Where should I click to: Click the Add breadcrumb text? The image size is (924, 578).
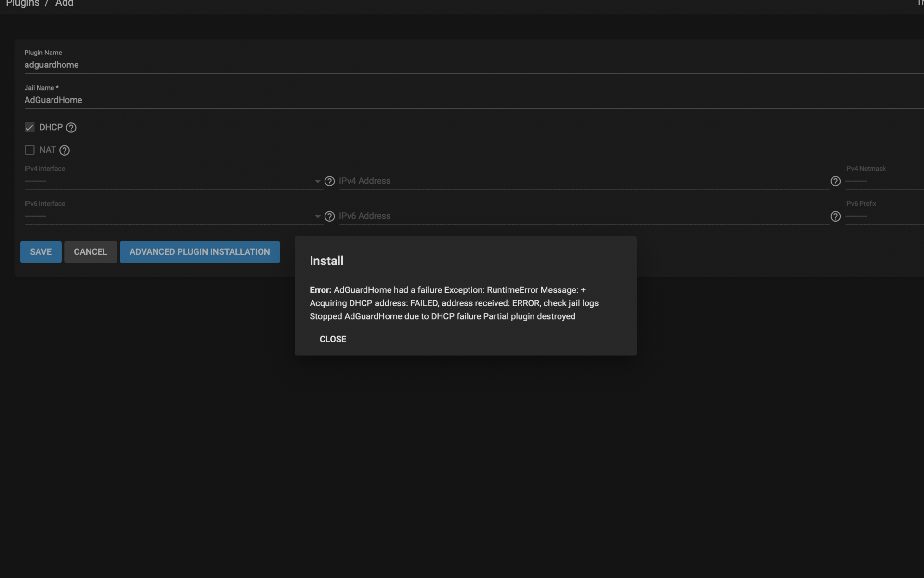64,3
